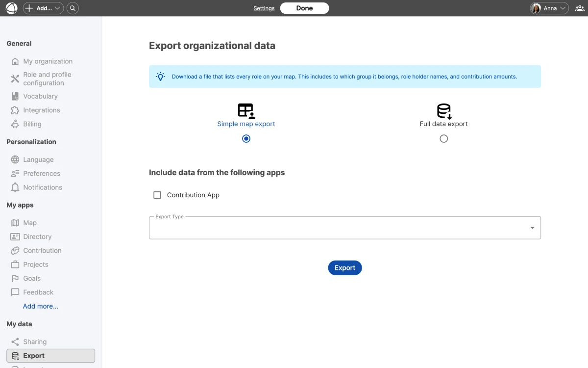Open Add more... under My apps
588x368 pixels.
[x=41, y=306]
